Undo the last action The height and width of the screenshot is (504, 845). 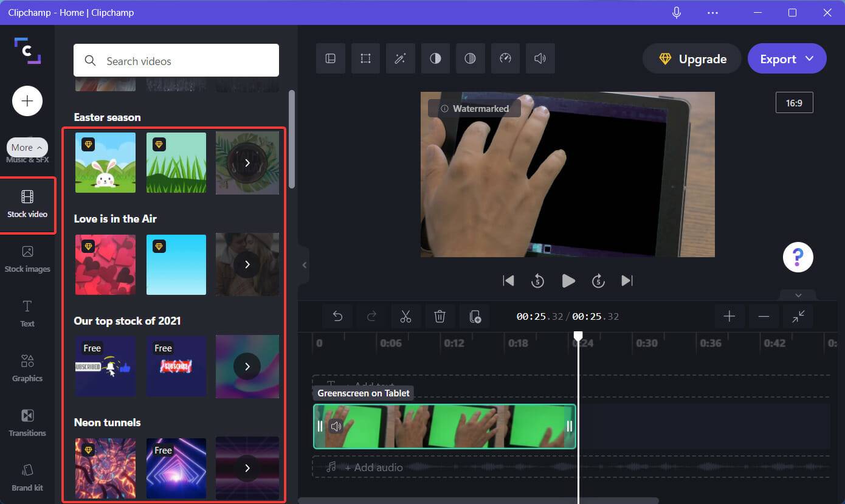(x=337, y=316)
